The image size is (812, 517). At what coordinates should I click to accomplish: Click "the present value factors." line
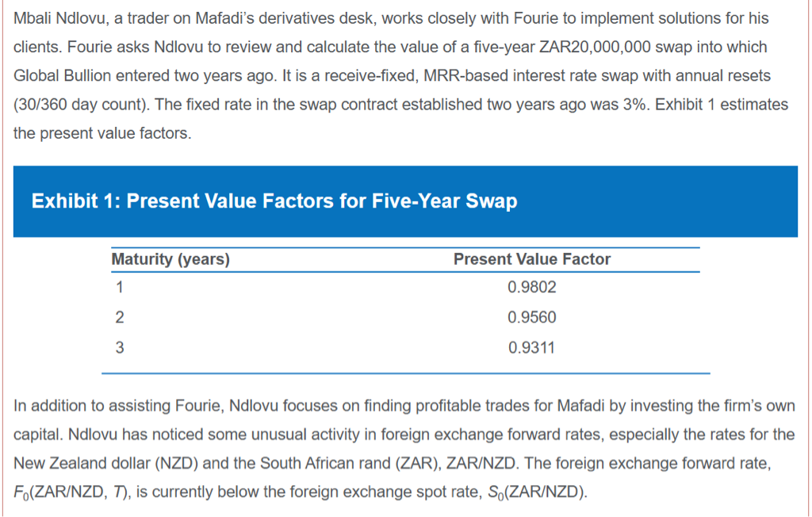pos(102,133)
